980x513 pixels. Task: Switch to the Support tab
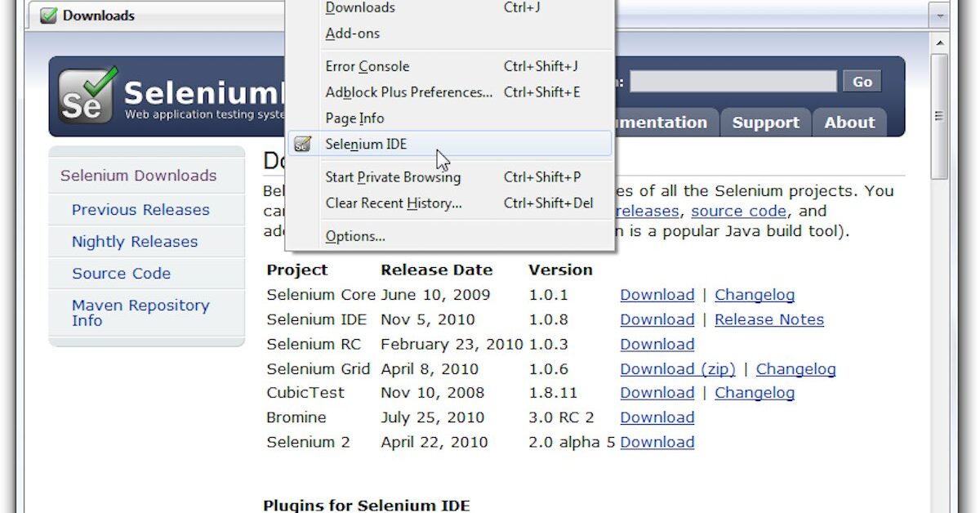[765, 123]
